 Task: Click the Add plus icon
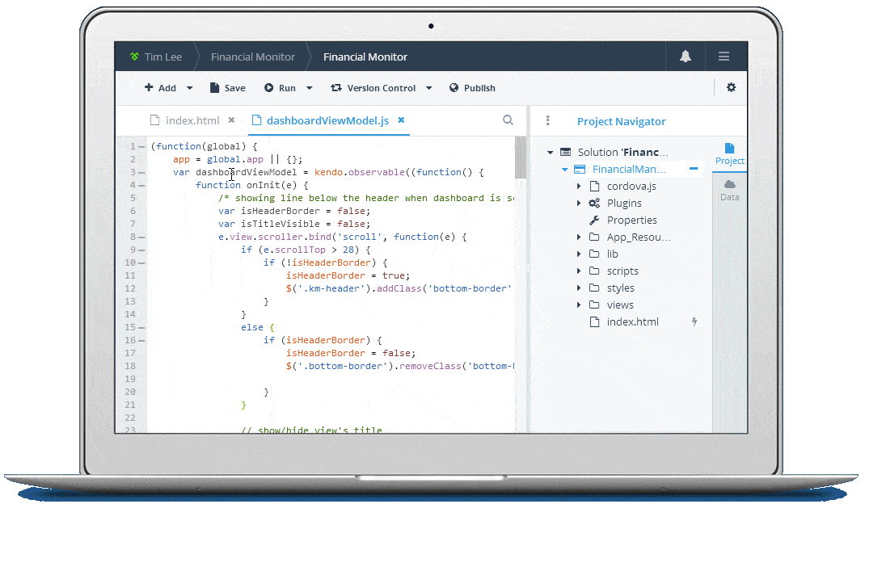tap(149, 87)
